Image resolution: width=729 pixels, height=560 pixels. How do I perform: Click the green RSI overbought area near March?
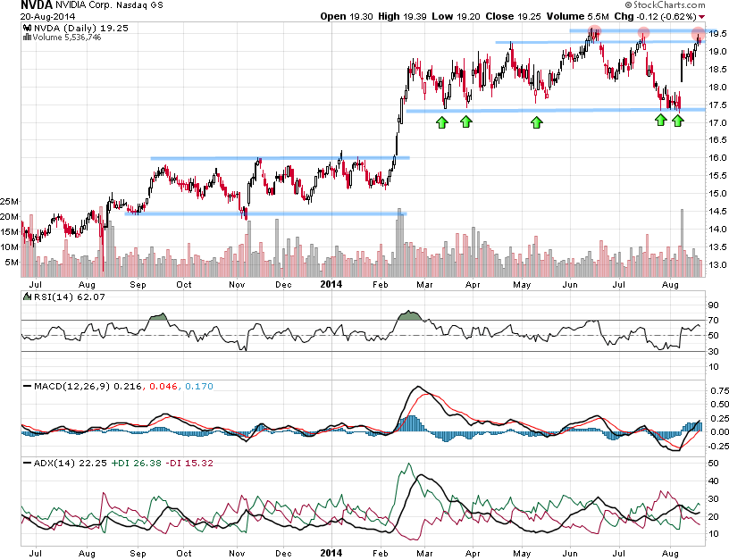pos(409,316)
